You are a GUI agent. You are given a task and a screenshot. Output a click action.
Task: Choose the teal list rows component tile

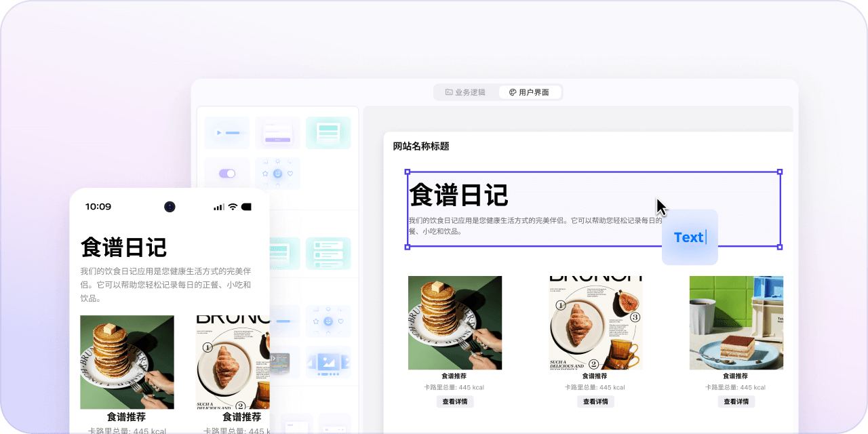[328, 254]
